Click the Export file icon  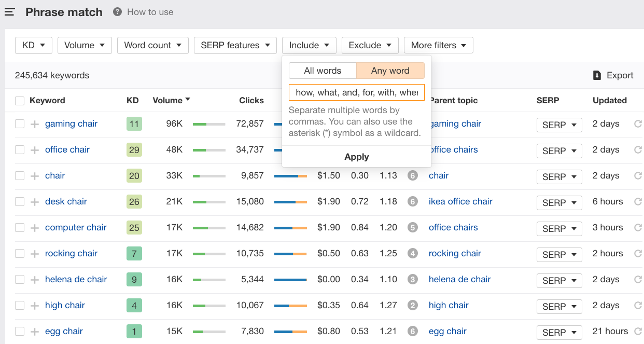click(x=597, y=75)
